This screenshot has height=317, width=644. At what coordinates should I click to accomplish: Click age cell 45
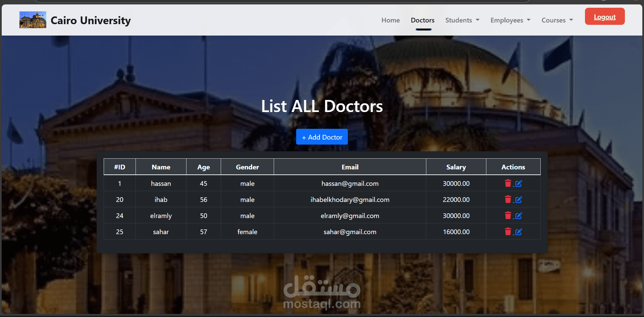click(204, 183)
